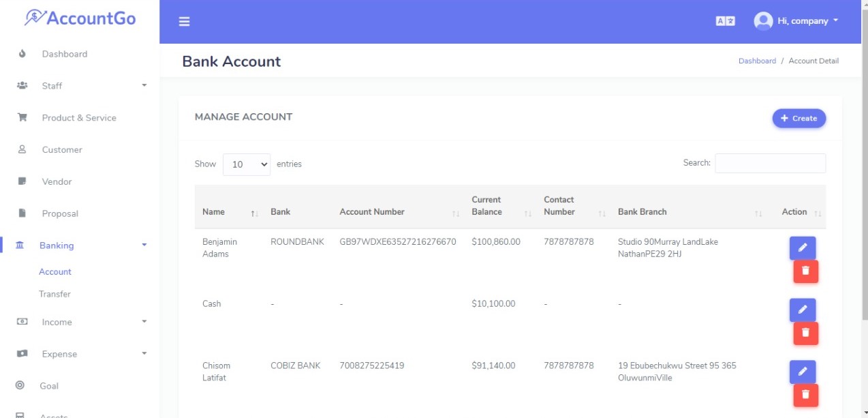The height and width of the screenshot is (418, 868).
Task: Open the Hi, company user dropdown
Action: [x=796, y=21]
